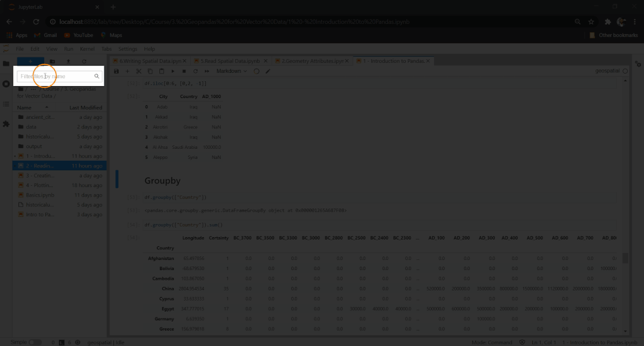Select the Basics.ipynb file
644x346 pixels.
click(60, 195)
